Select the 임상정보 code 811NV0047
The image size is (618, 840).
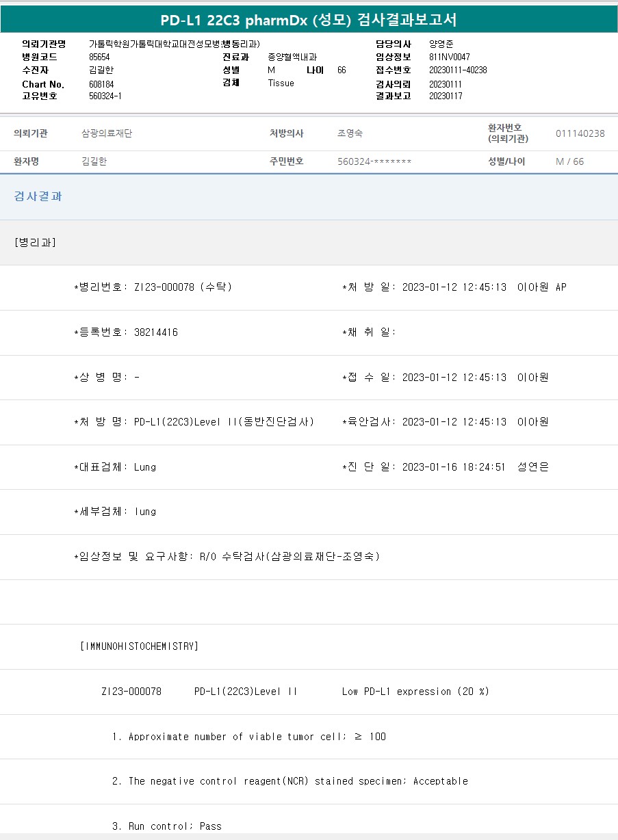(450, 57)
